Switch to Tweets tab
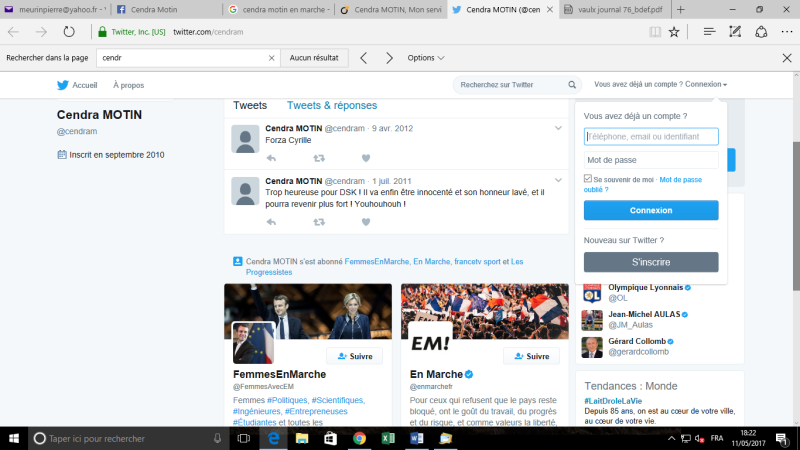The height and width of the screenshot is (450, 800). (250, 105)
